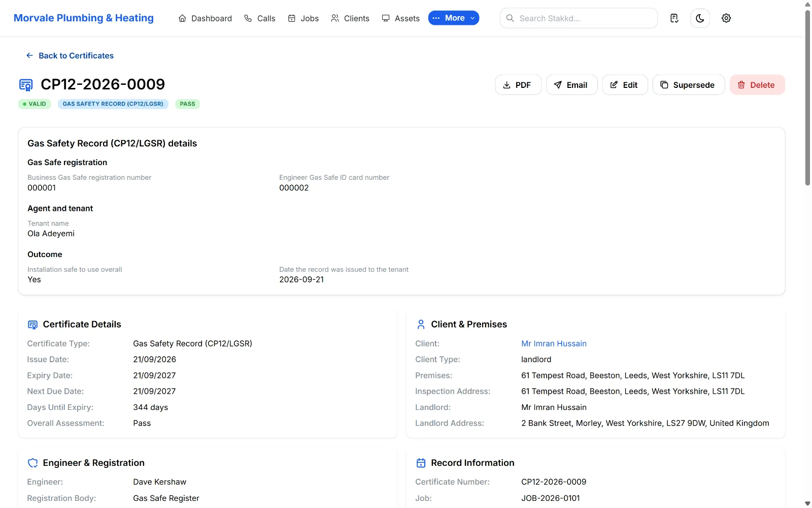Select job reference JOB-2026-0101
812x508 pixels.
pyautogui.click(x=550, y=498)
